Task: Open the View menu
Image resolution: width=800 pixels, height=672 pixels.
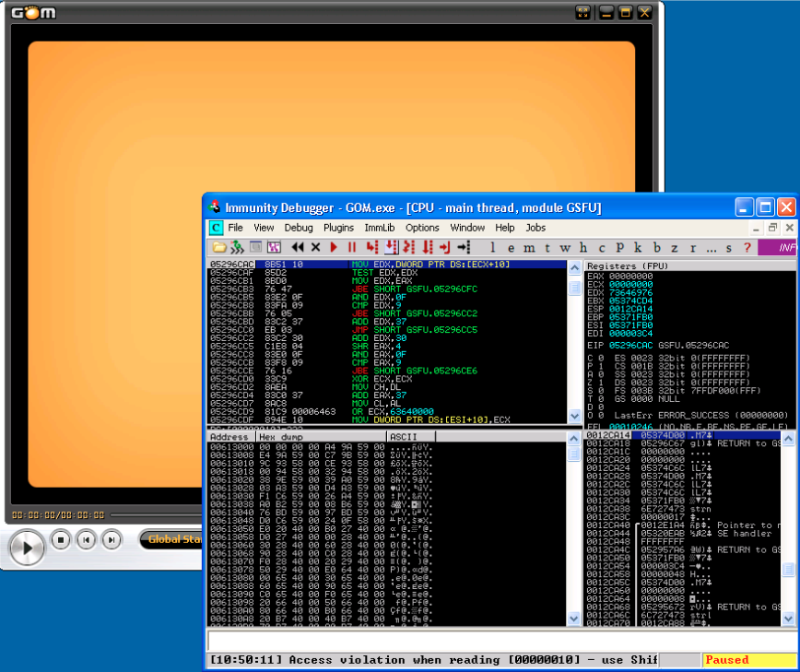Action: 264,228
